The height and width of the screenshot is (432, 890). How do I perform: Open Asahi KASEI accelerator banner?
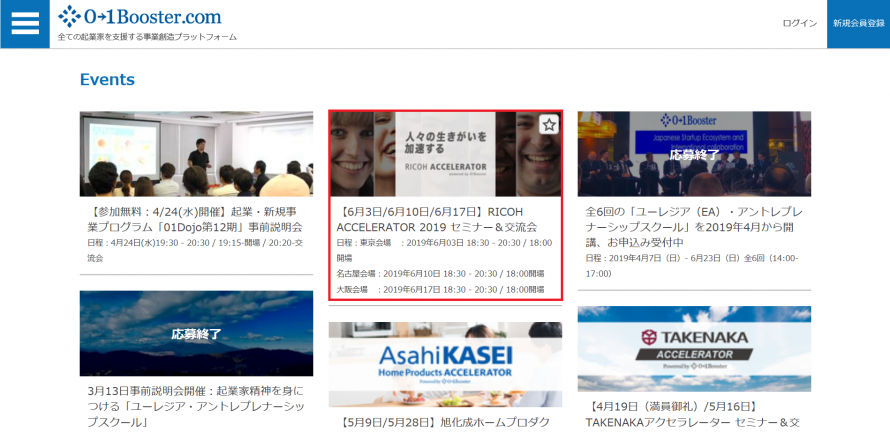pos(446,364)
